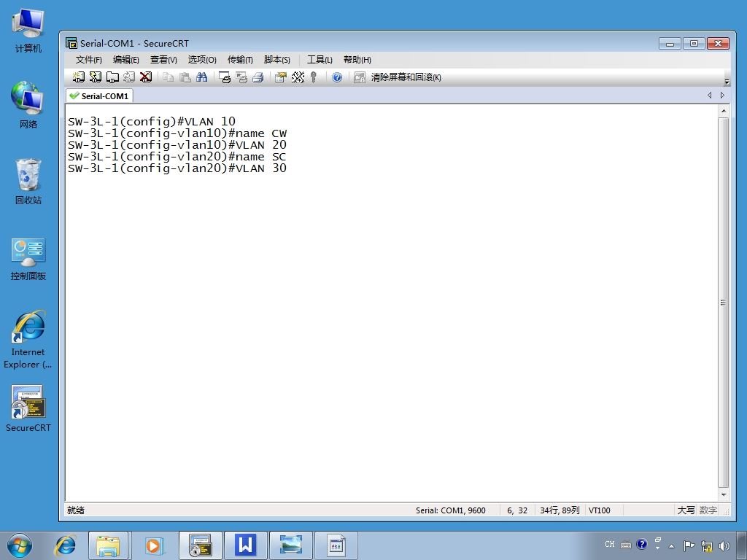Viewport: 747px width, 560px height.
Task: Click the Copy toolbar icon
Action: (x=169, y=77)
